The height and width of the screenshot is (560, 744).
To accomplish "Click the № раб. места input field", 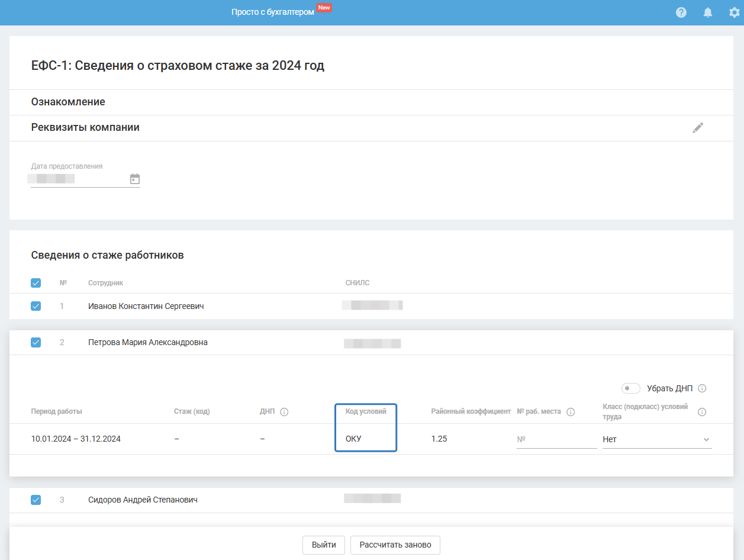I will coord(556,440).
